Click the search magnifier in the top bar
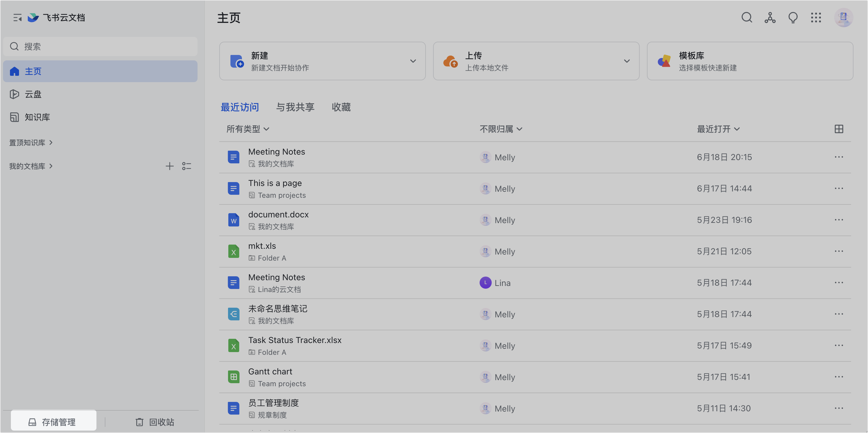Viewport: 868px width, 433px height. [x=746, y=18]
